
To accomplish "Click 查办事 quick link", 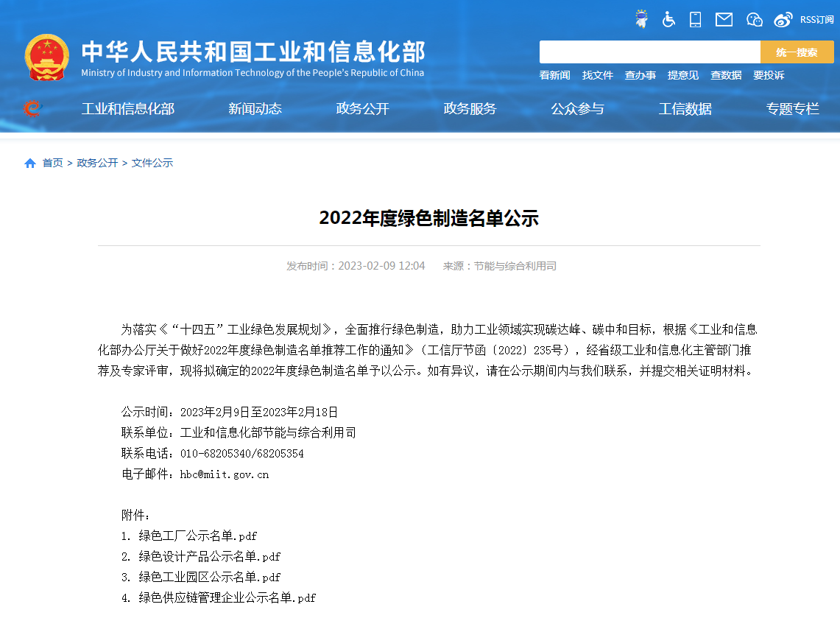I will click(x=640, y=75).
